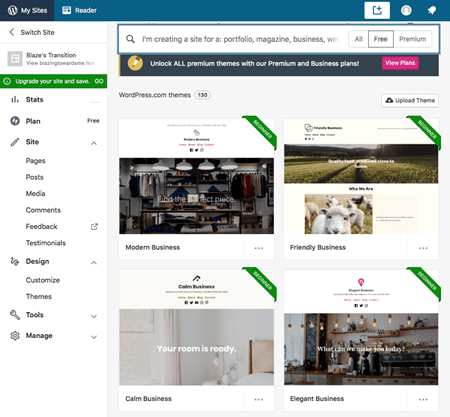The width and height of the screenshot is (450, 417).
Task: Open Elegant Business more options menu
Action: tap(423, 399)
